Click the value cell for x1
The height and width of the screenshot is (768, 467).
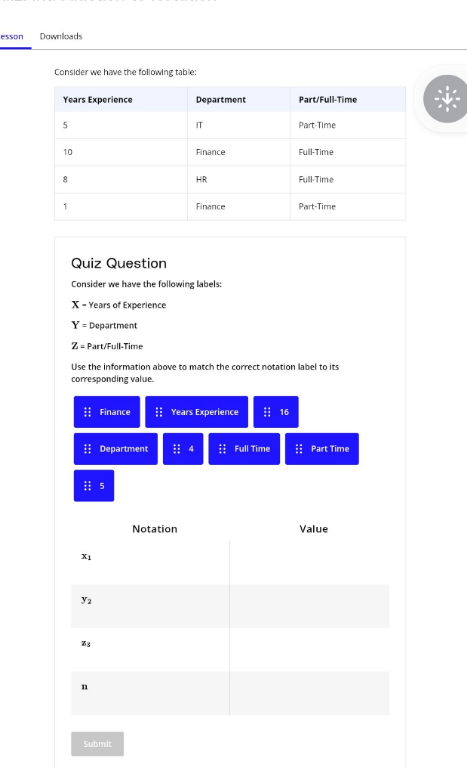point(309,562)
